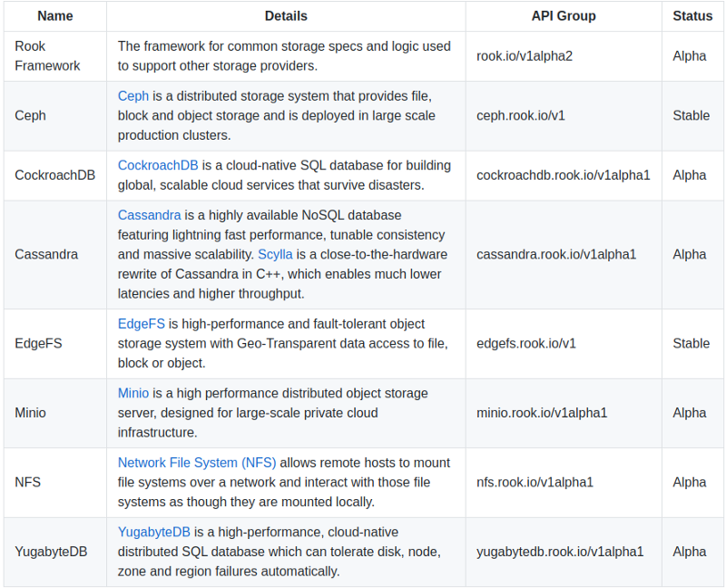Open the Ceph link in Details
Viewport: 726px width, 588px height.
(133, 96)
